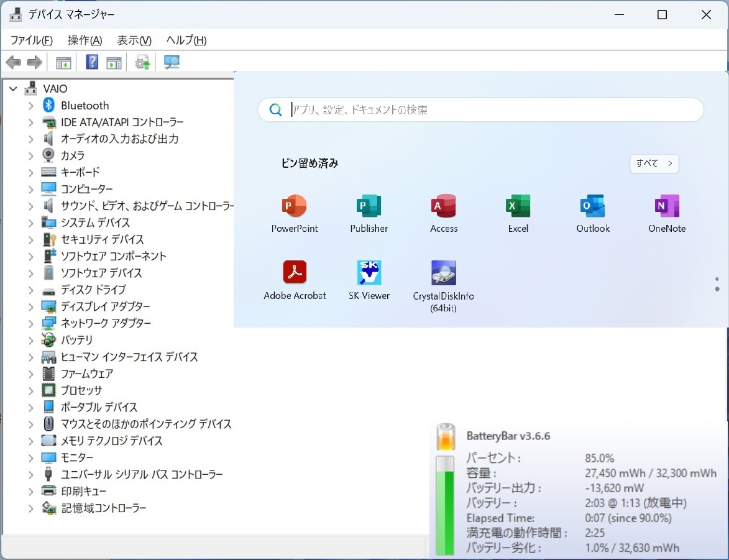Open Adobe Acrobat pinned app
The image size is (729, 560).
point(295,280)
